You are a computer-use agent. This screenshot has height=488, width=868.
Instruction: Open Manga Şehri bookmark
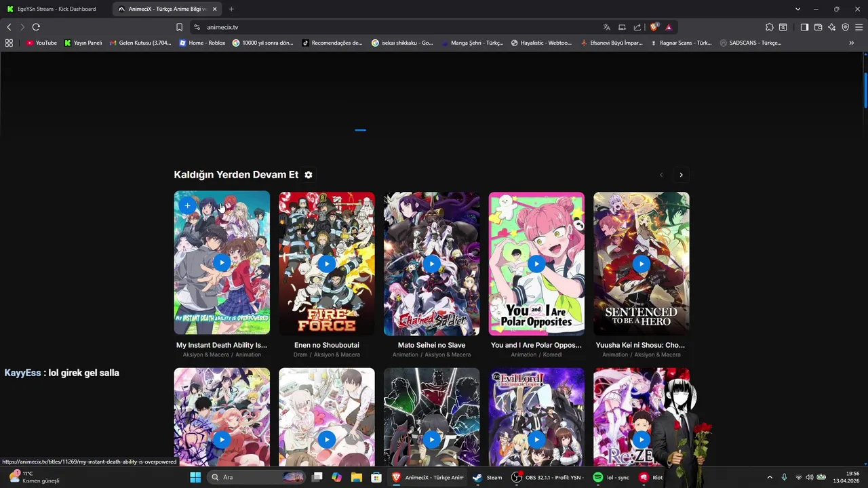point(472,43)
